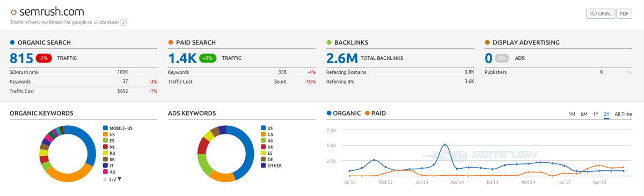Click the orange dot beside PAID SEARCH
The width and height of the screenshot is (644, 196).
pos(171,42)
